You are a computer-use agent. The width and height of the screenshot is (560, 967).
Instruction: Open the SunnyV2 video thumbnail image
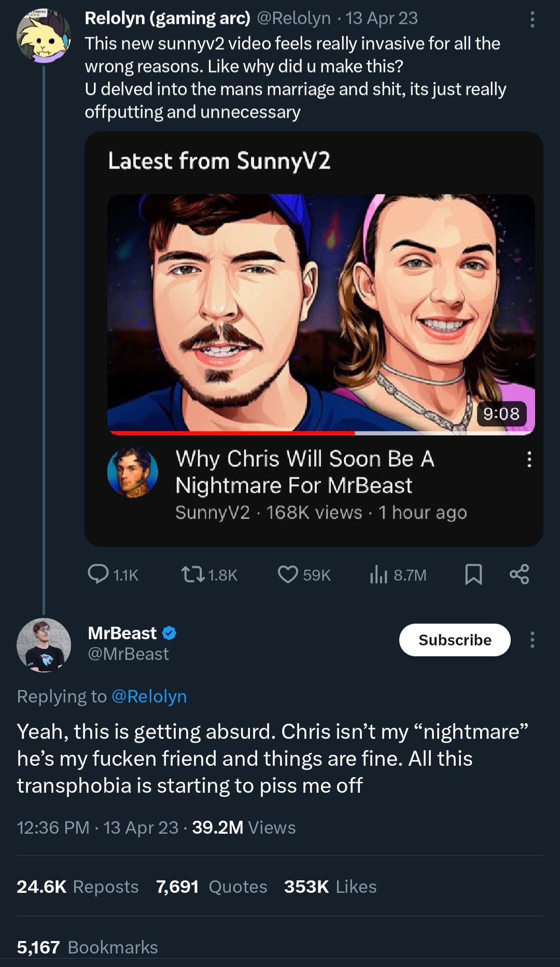(321, 314)
